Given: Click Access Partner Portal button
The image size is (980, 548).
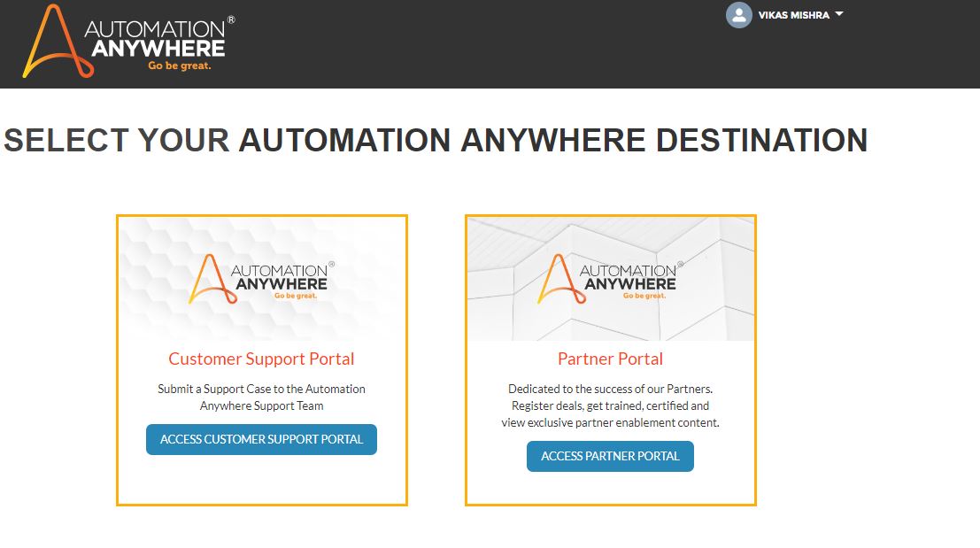Looking at the screenshot, I should pos(610,456).
